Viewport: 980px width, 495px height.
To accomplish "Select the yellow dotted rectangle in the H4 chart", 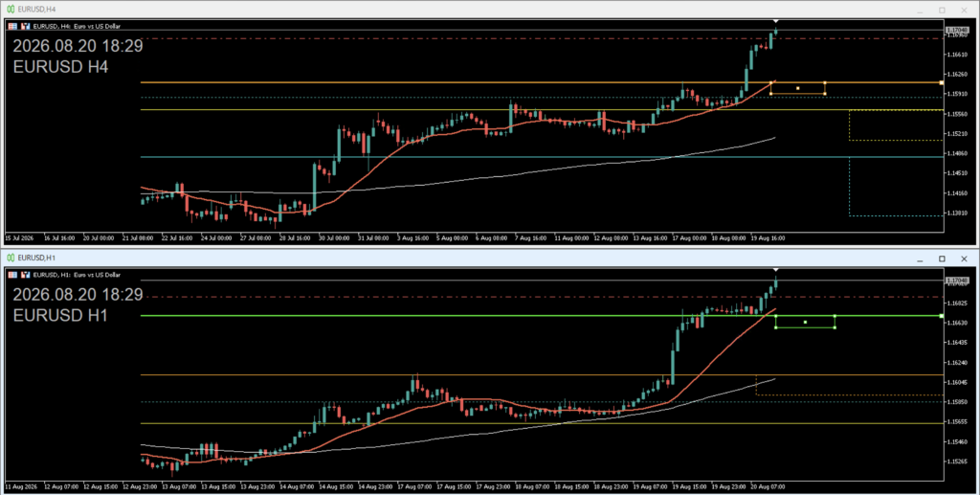I will pyautogui.click(x=896, y=125).
